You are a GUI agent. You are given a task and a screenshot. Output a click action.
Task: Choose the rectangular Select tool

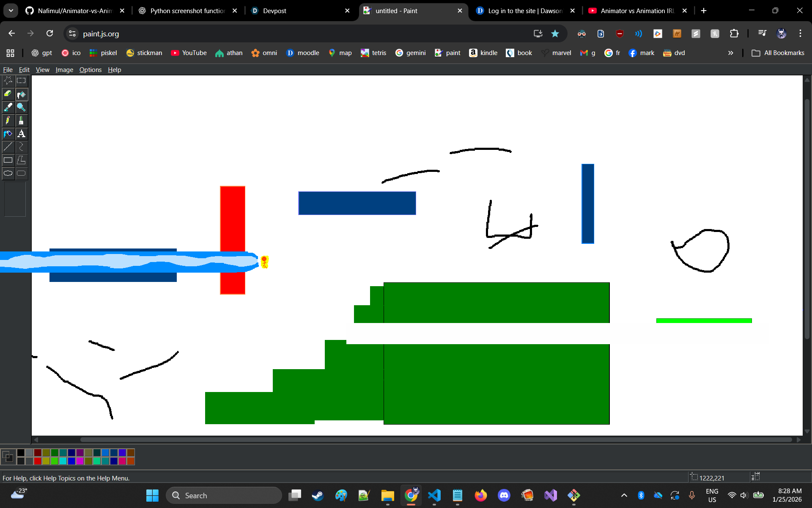point(21,80)
